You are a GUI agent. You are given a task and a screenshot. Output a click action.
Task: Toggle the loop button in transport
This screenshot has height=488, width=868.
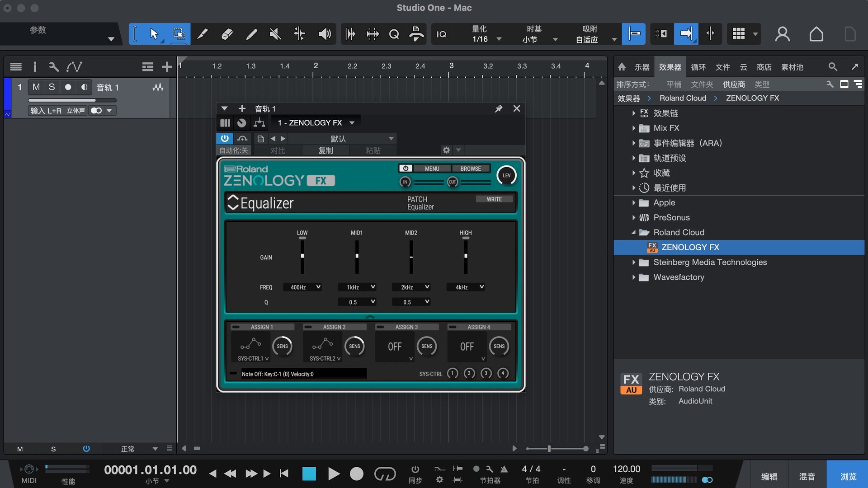coord(385,474)
